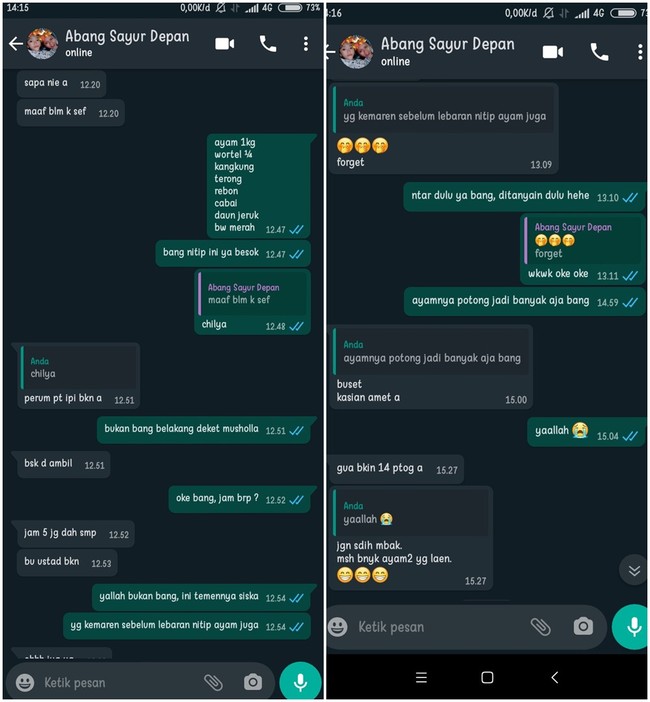Open contact profile picture in left header
The height and width of the screenshot is (702, 650).
tap(43, 44)
